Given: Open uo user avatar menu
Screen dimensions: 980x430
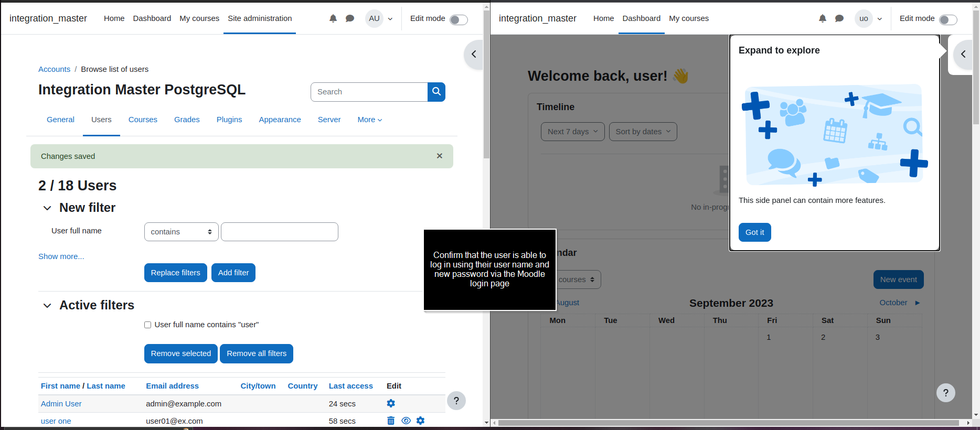Looking at the screenshot, I should [864, 18].
